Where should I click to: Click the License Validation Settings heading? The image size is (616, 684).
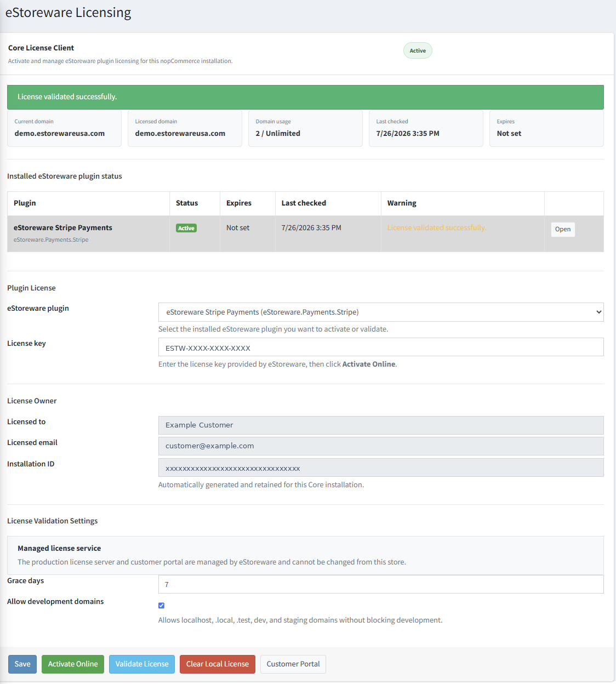53,521
